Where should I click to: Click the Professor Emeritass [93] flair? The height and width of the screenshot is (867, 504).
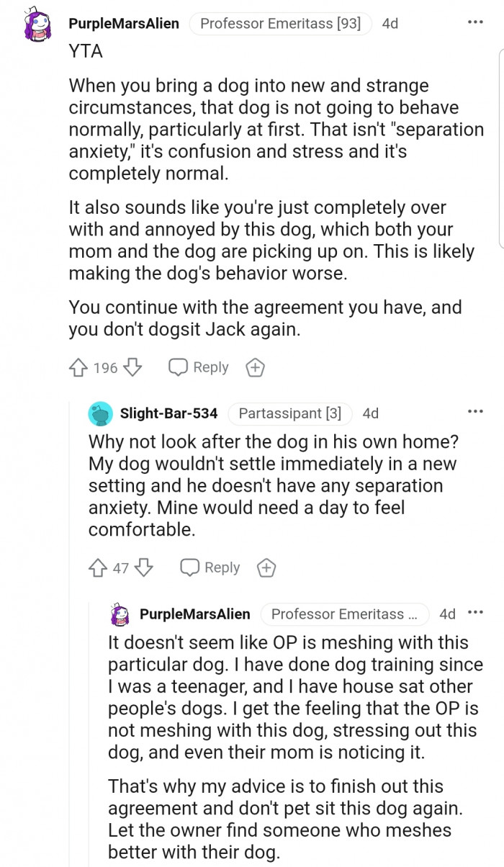coord(280,24)
